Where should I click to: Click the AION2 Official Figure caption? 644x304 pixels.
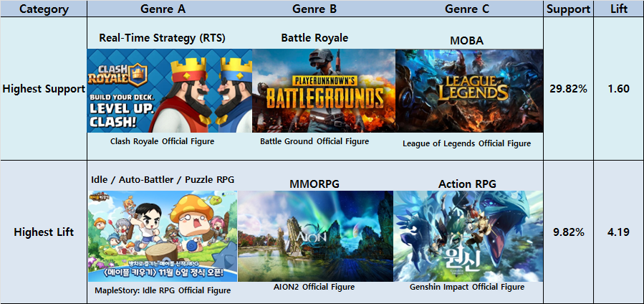coord(314,286)
